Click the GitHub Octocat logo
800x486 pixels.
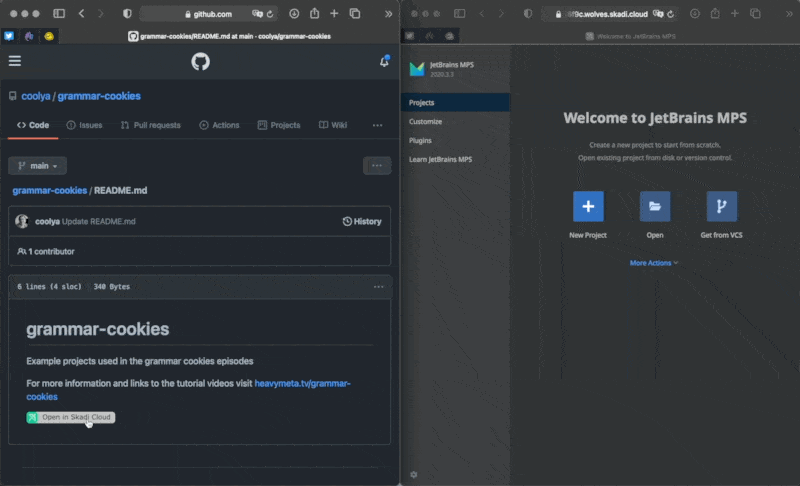pos(201,62)
